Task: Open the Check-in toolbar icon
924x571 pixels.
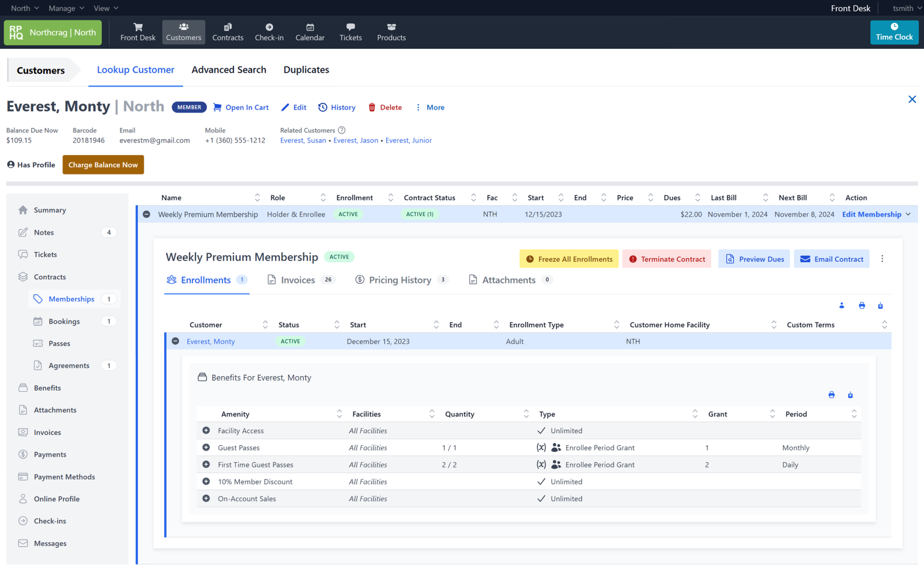Action: tap(269, 32)
